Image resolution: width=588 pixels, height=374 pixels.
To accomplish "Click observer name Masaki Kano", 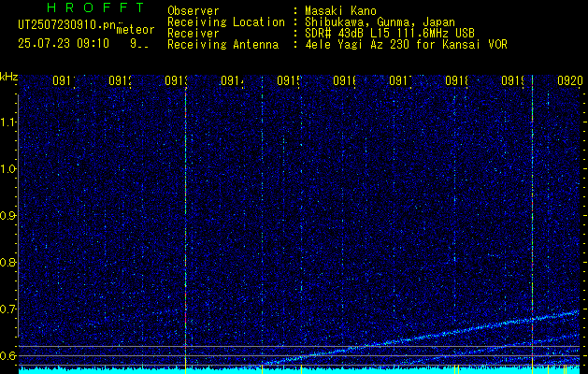I will (x=340, y=10).
